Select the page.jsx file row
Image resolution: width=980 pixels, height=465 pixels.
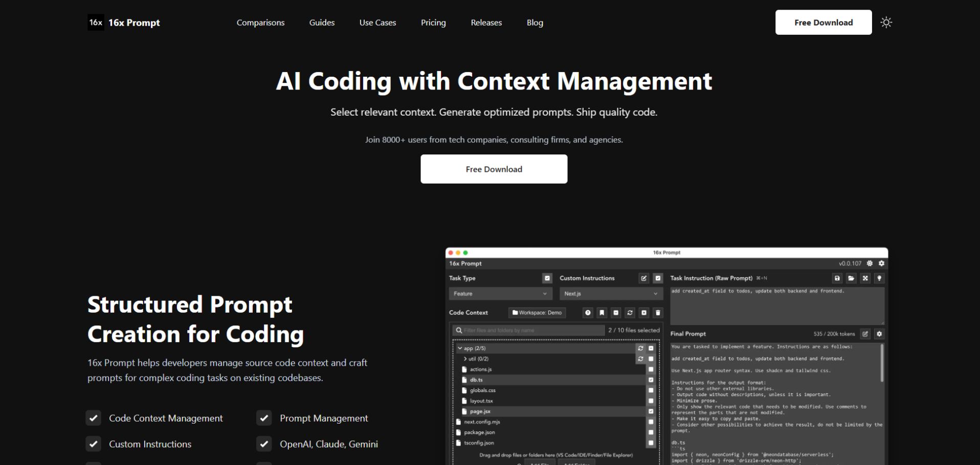click(x=550, y=411)
